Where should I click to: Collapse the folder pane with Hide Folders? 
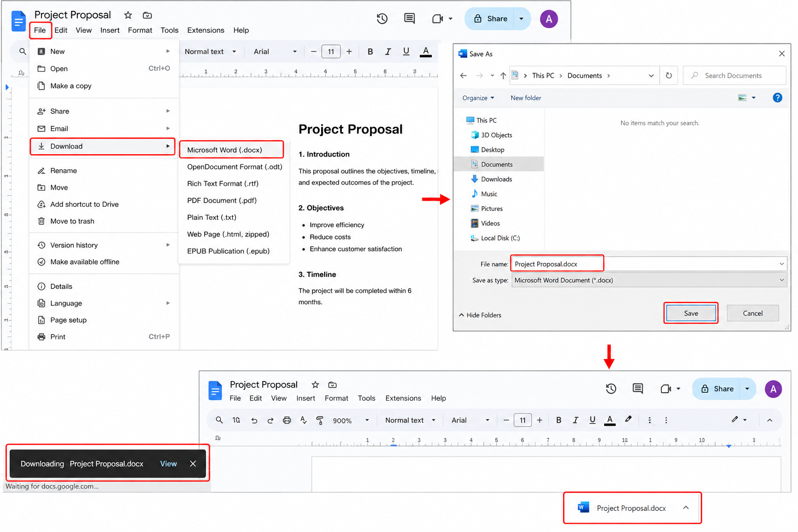coord(480,315)
